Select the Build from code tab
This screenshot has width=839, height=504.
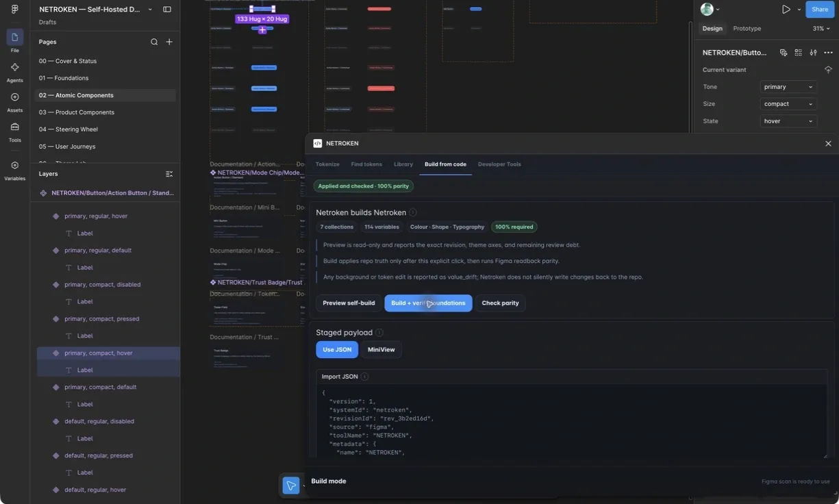coord(445,164)
